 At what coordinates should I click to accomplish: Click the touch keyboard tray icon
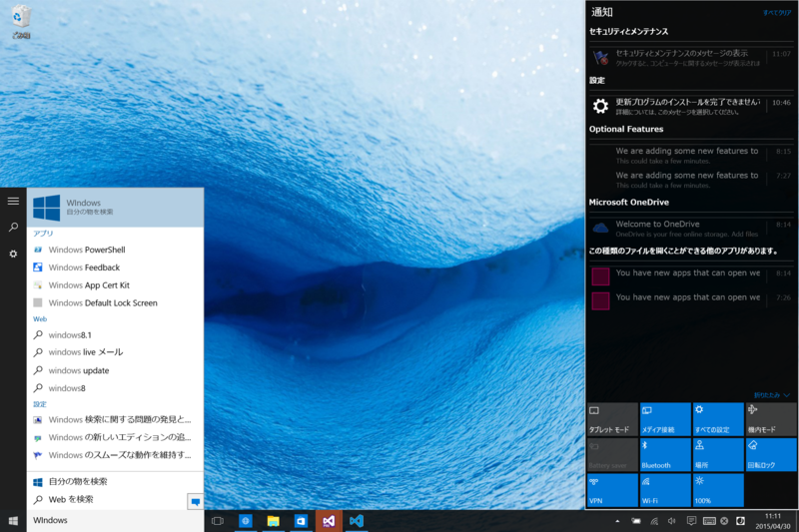point(709,521)
